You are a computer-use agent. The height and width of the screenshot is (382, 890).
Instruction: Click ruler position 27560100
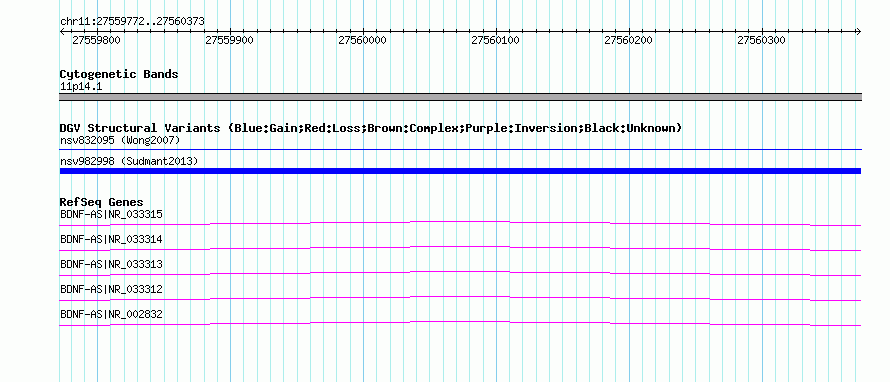[496, 40]
